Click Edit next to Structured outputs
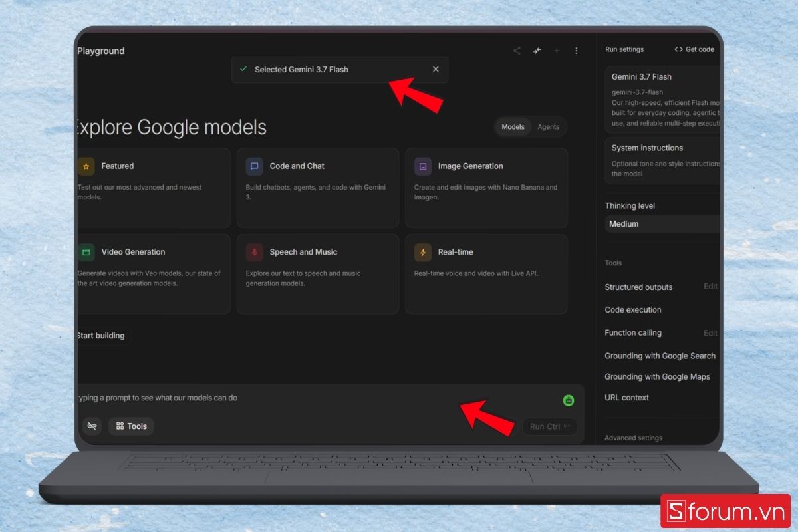This screenshot has height=532, width=798. pos(710,287)
